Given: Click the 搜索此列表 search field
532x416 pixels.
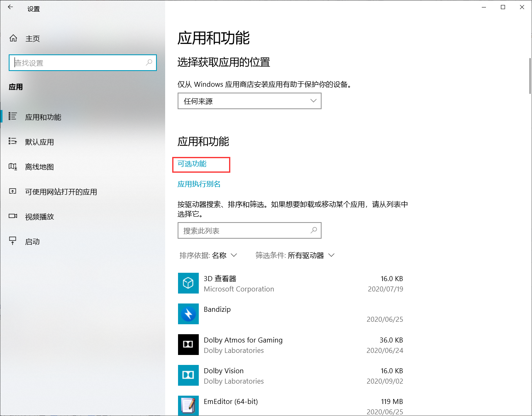Looking at the screenshot, I should [x=249, y=230].
